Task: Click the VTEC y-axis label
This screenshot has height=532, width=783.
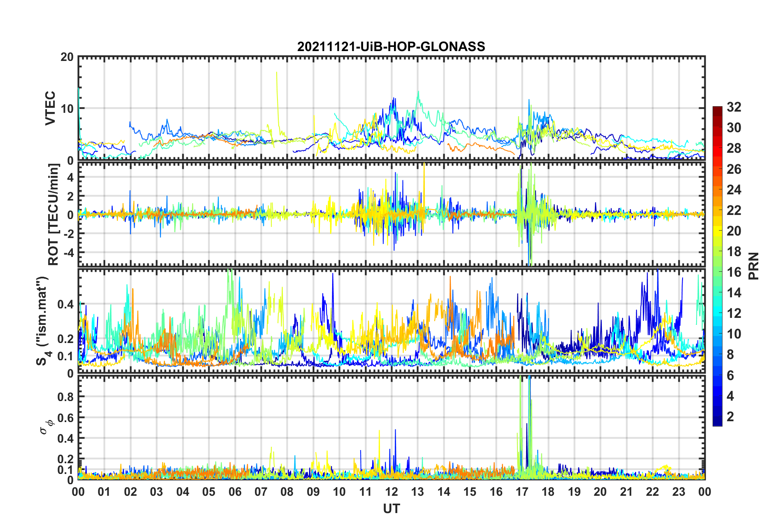Action: pyautogui.click(x=50, y=108)
